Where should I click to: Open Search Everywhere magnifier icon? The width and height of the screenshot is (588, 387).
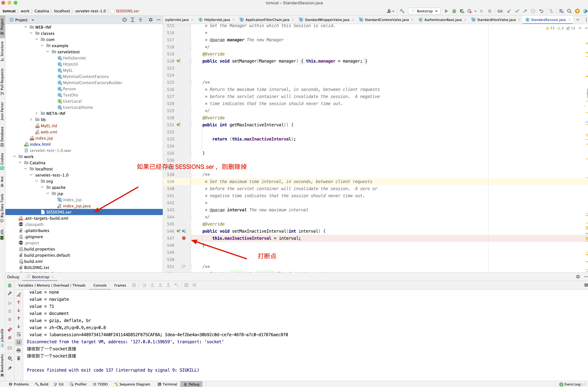pos(569,11)
